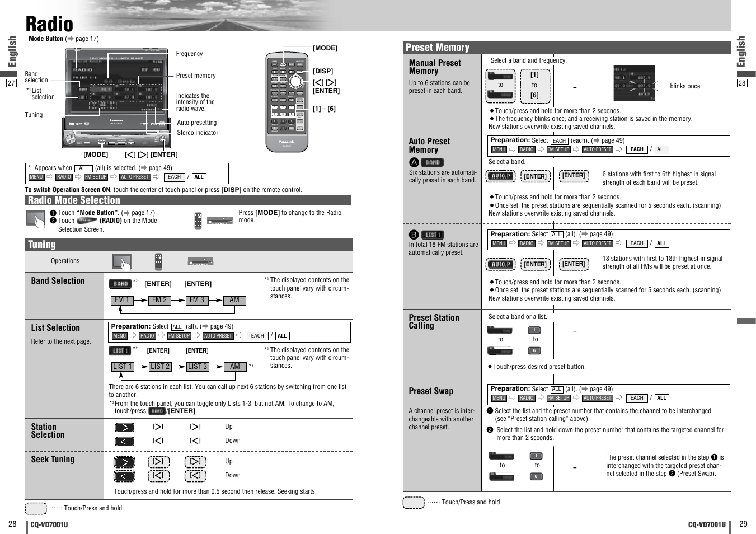Screen dimensions: 756x534
Task: Click dashed forward key in Seek Tuning remote column
Action: 158,462
